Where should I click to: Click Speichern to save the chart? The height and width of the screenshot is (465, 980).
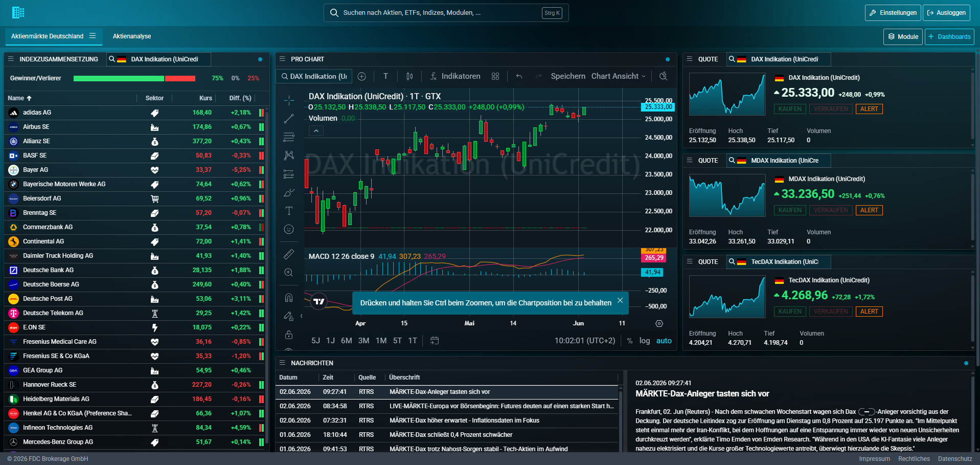pos(568,76)
